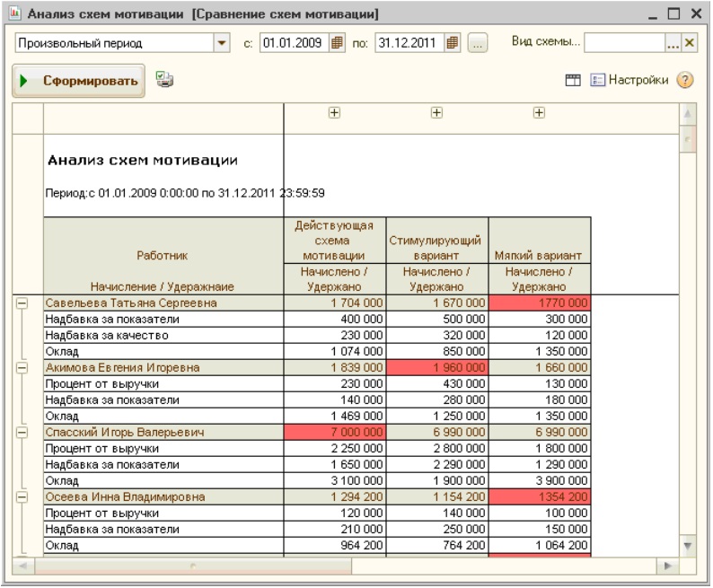Expand column group above Мягкий вариант
Image resolution: width=713 pixels, height=588 pixels.
[x=539, y=113]
